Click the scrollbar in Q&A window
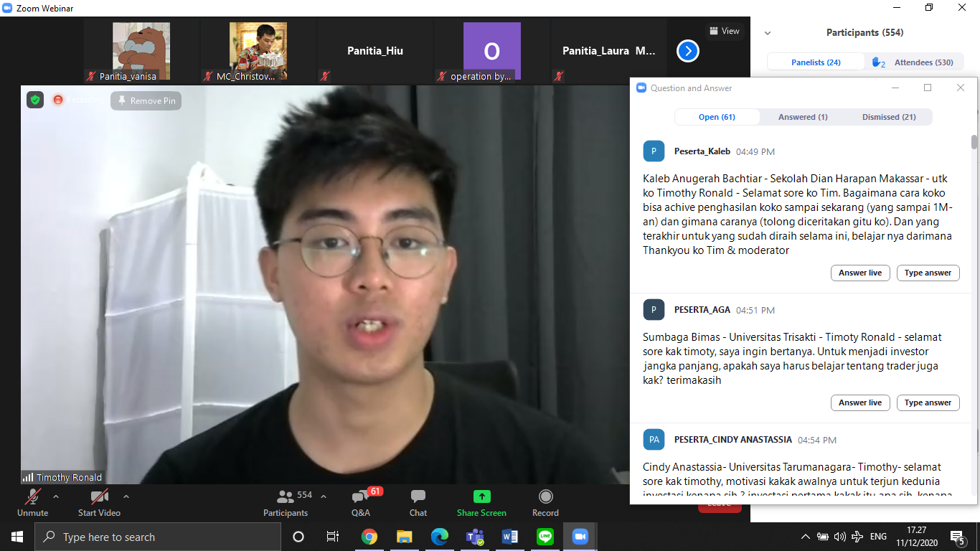 coord(974,141)
